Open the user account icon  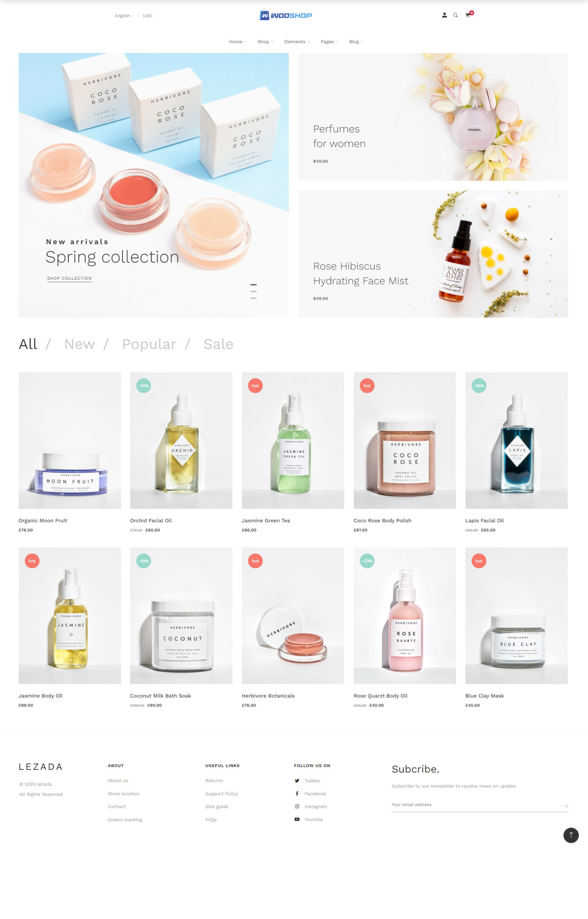coord(444,15)
